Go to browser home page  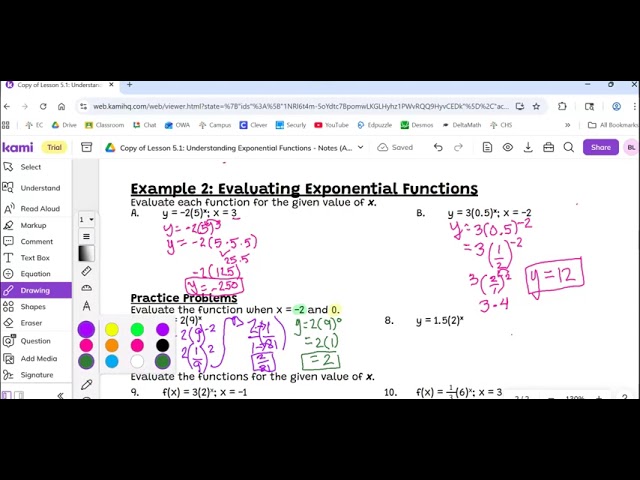61,107
